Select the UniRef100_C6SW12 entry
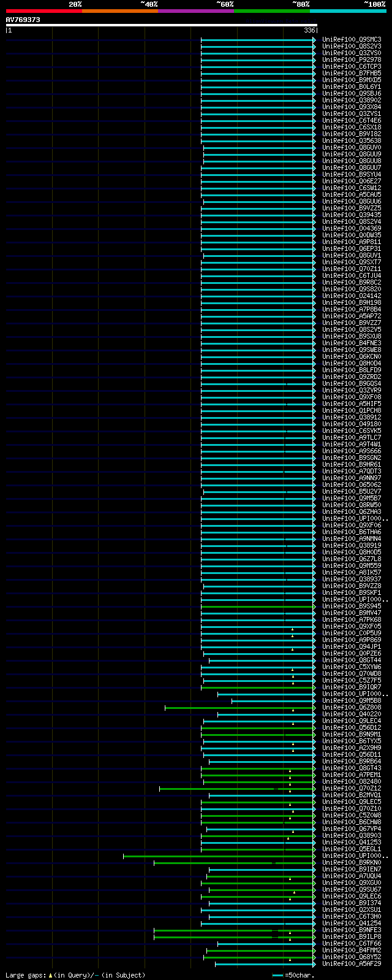 (x=352, y=188)
